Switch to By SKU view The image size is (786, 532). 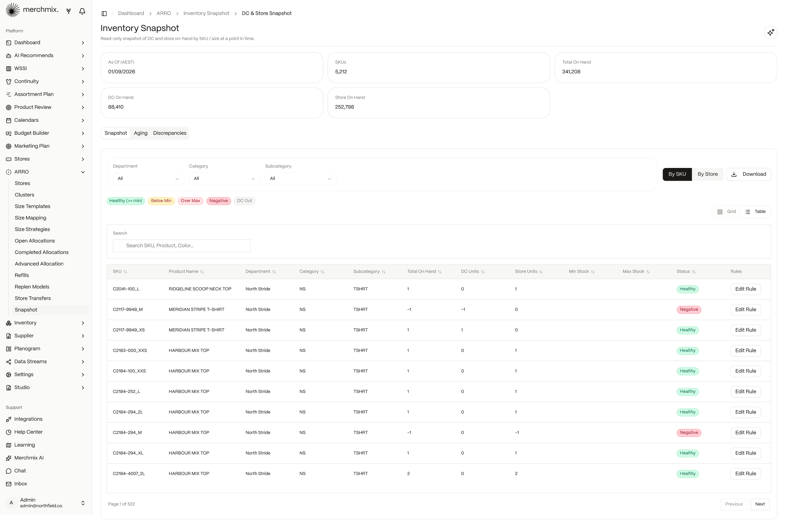[x=677, y=174]
